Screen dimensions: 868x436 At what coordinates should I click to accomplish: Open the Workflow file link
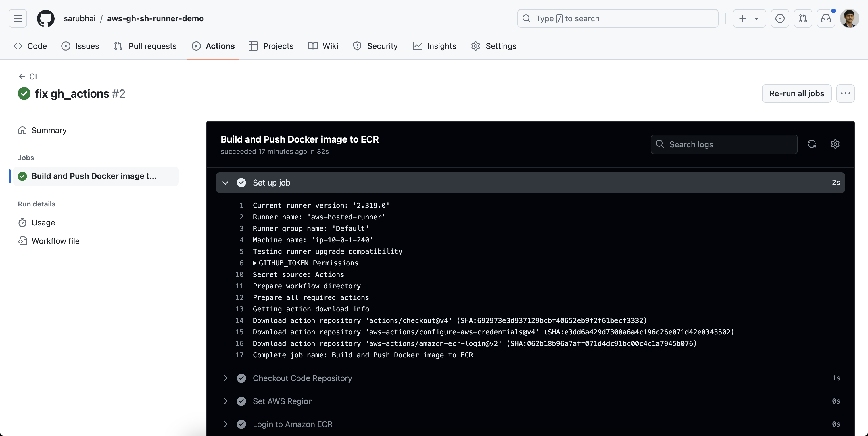pyautogui.click(x=55, y=241)
